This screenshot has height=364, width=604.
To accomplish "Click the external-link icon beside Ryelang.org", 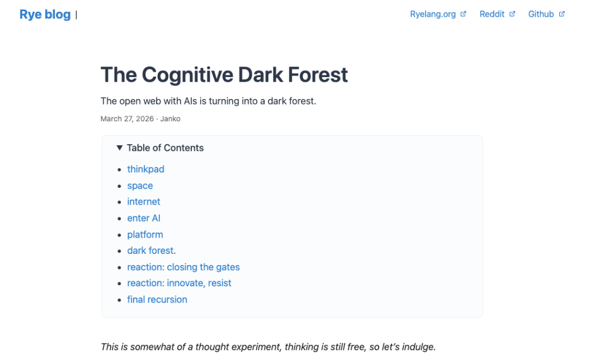I will [x=463, y=14].
